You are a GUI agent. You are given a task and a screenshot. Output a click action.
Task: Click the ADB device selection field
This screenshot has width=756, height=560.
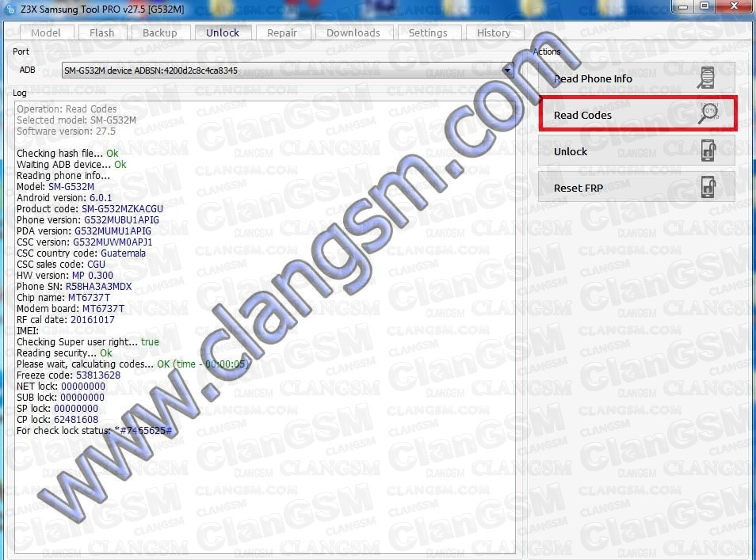[288, 70]
